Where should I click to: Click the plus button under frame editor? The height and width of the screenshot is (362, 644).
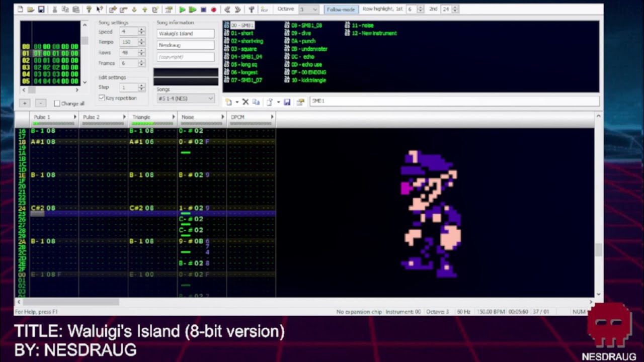click(25, 103)
